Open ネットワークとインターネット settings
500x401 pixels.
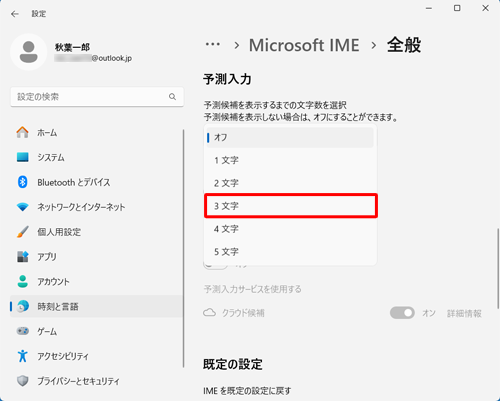97,207
